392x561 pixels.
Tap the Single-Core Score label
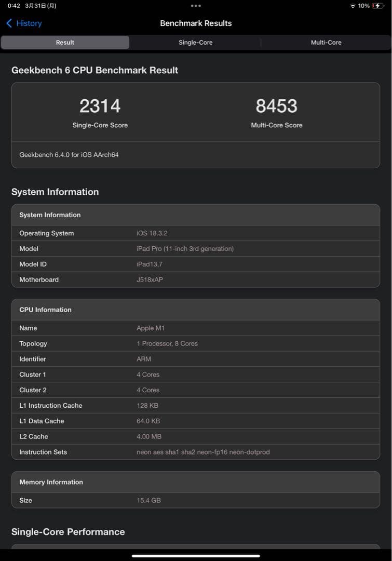(x=100, y=125)
